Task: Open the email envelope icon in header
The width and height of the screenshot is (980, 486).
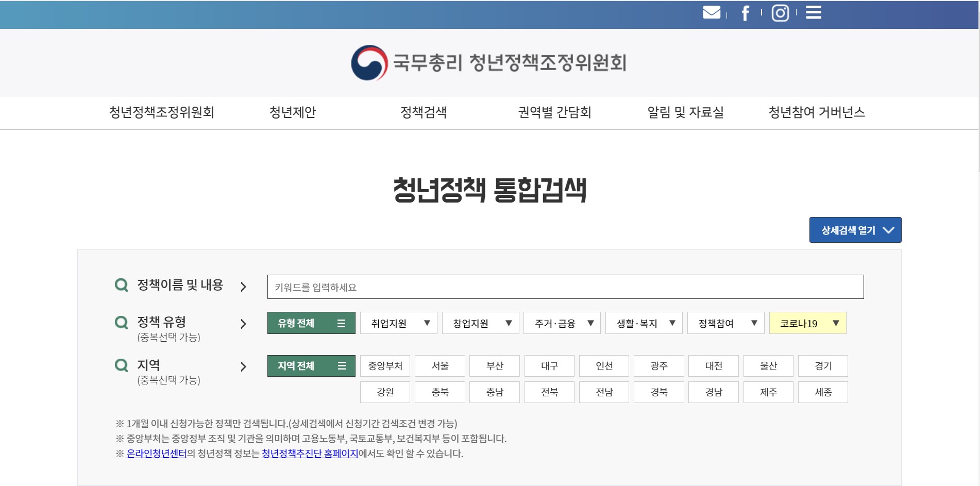Action: 712,12
